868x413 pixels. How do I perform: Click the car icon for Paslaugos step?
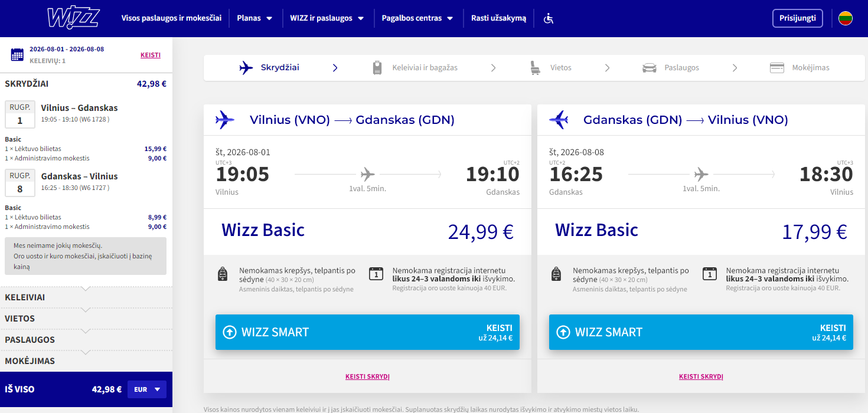(x=650, y=68)
